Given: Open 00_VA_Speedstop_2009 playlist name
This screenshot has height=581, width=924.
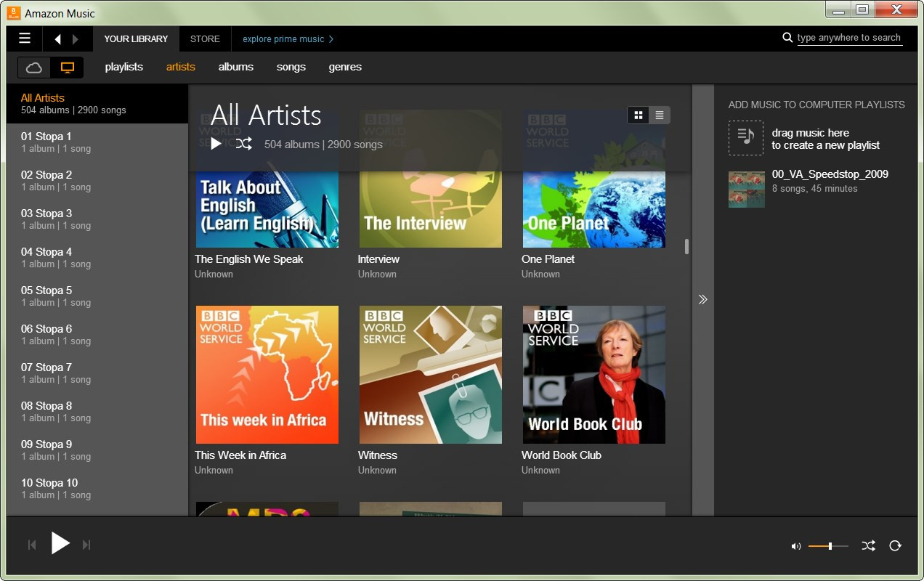Looking at the screenshot, I should tap(830, 174).
